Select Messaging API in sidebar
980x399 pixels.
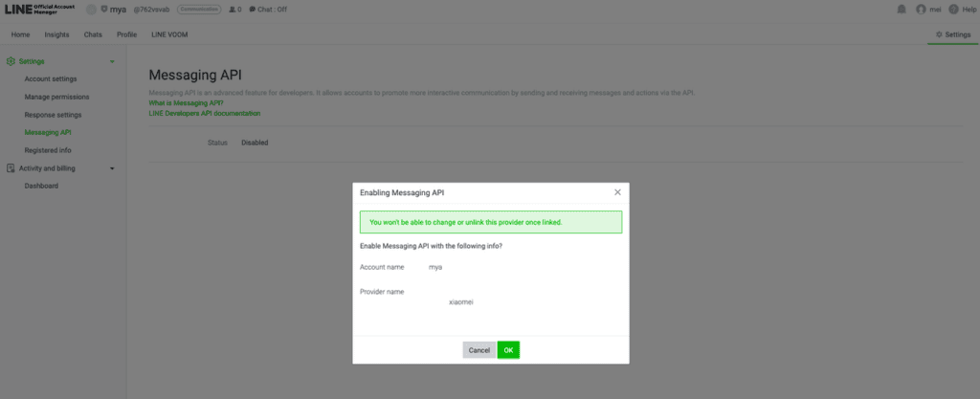coord(48,132)
